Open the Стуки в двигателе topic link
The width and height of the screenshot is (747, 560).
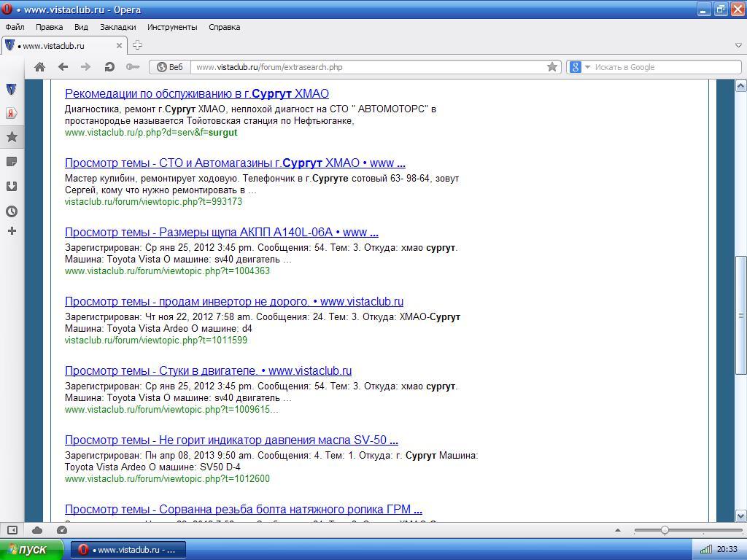[208, 371]
